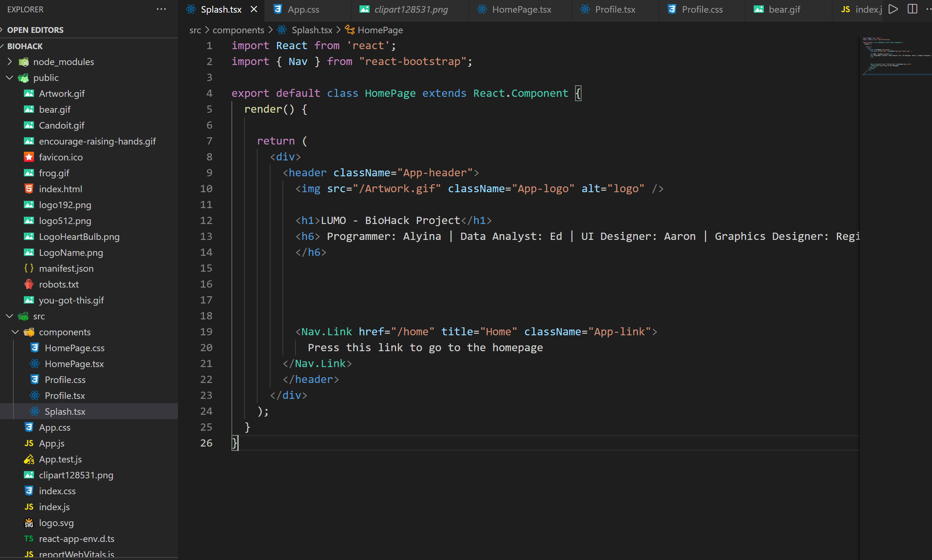Screen dimensions: 932x560
Task: Open Profile.tsx in the file tree
Action: click(x=65, y=396)
